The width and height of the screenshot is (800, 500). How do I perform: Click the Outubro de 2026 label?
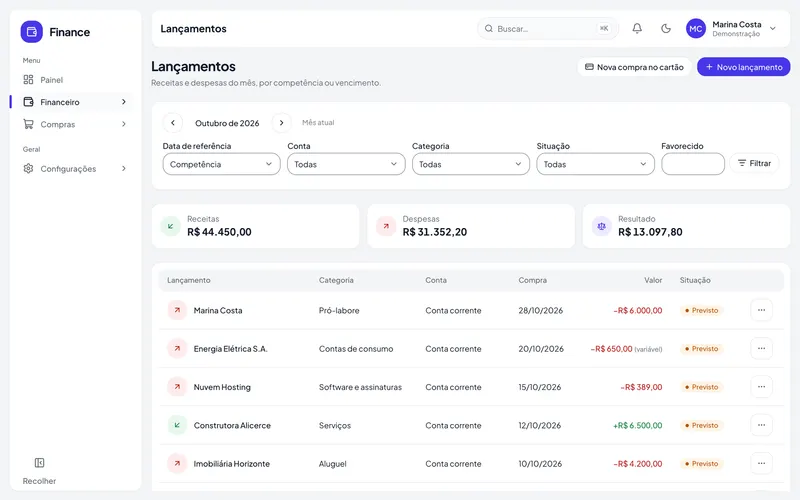[227, 123]
